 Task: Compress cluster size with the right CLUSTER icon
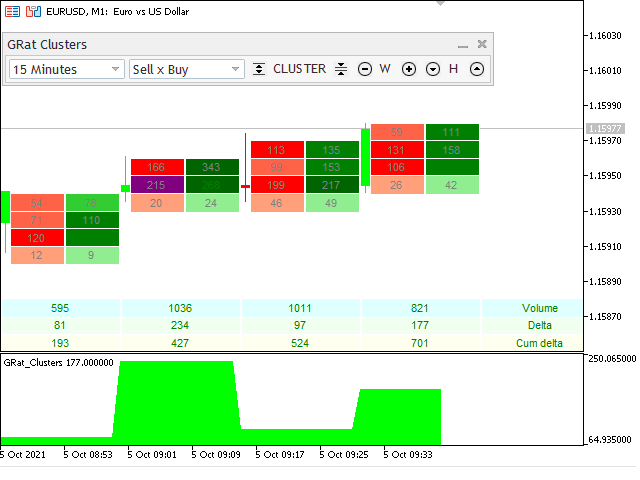(x=341, y=69)
